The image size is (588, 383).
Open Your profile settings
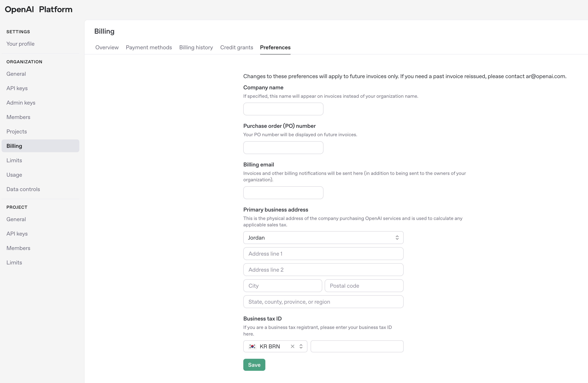pyautogui.click(x=20, y=44)
